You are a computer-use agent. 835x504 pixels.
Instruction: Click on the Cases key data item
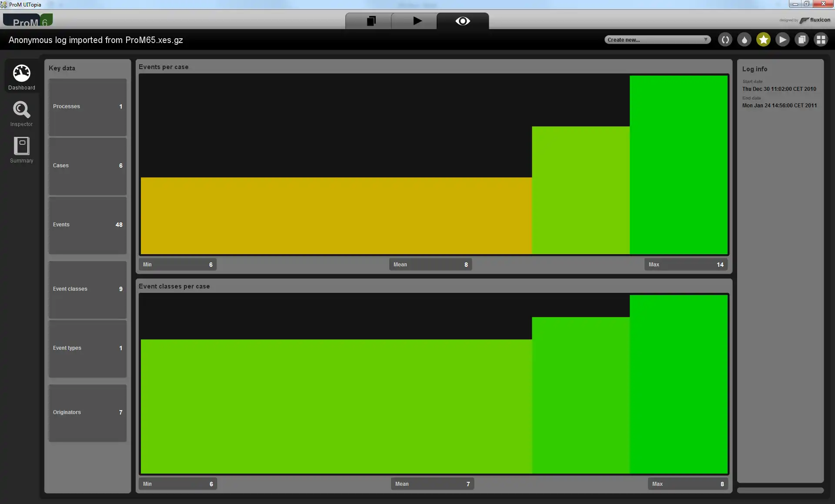[88, 165]
